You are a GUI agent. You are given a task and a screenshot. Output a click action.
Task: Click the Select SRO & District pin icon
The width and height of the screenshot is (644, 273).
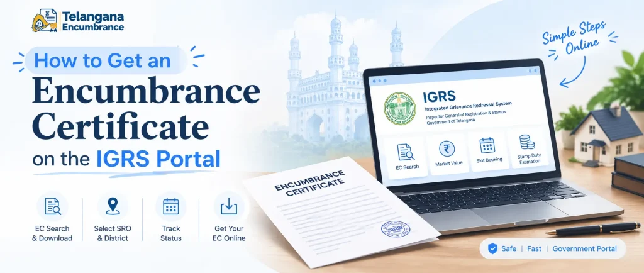click(113, 206)
